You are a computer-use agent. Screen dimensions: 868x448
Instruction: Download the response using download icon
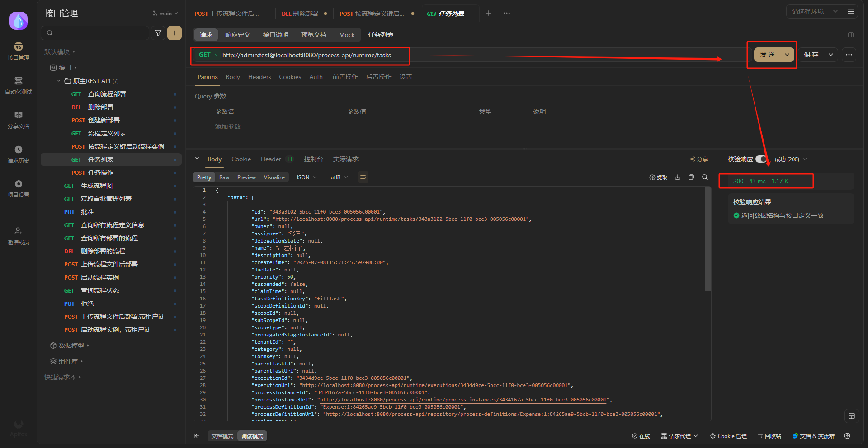tap(678, 177)
